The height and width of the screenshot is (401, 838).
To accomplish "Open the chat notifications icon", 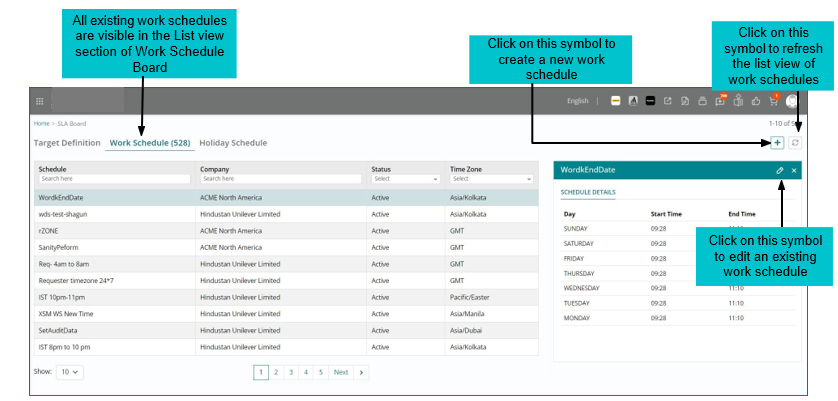I will point(720,101).
